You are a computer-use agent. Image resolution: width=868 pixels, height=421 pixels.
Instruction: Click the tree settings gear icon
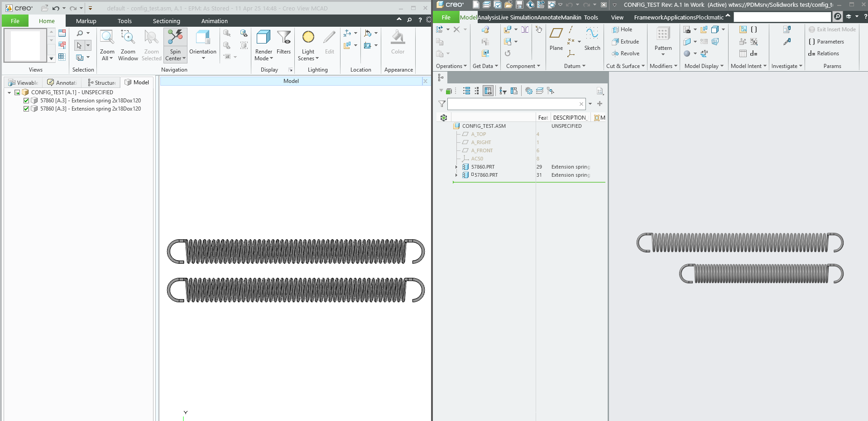[x=529, y=91]
